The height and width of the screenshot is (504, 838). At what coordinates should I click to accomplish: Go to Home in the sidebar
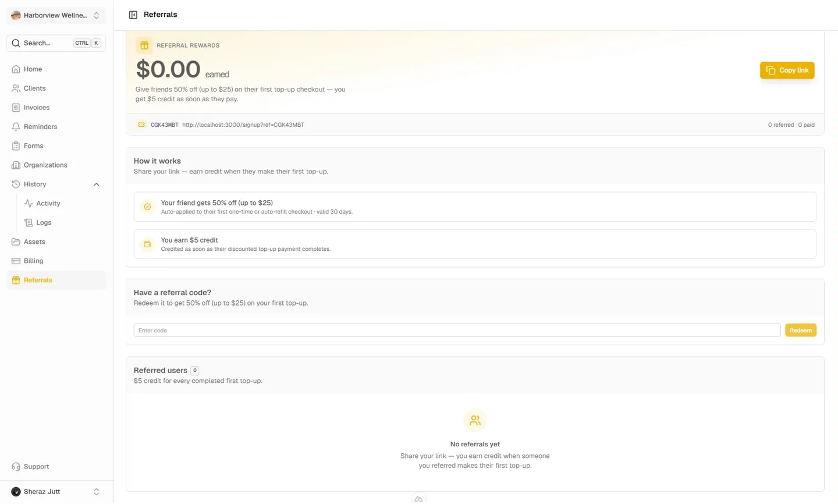point(56,69)
